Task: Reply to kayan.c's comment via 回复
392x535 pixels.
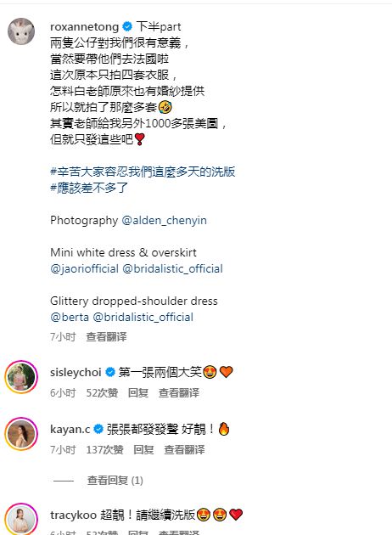Action: click(143, 450)
